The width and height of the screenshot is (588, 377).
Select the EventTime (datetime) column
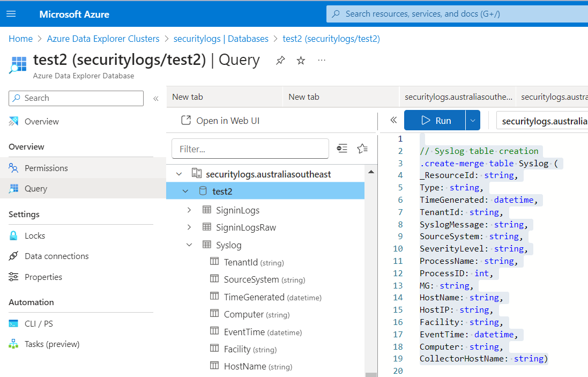pyautogui.click(x=263, y=332)
